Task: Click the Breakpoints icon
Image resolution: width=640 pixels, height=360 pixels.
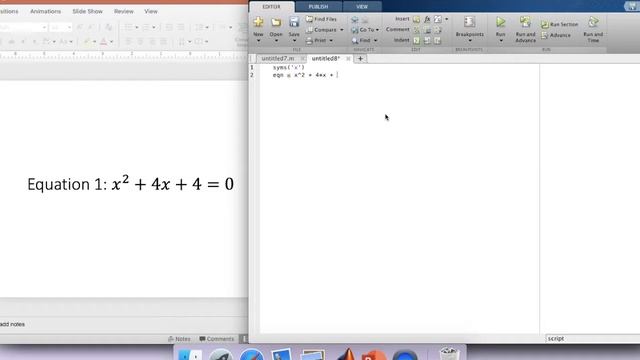Action: tap(469, 22)
